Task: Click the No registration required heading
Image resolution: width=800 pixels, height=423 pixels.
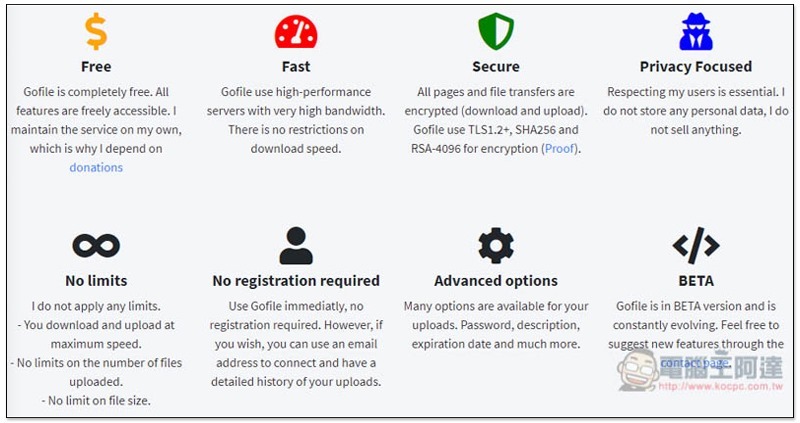Action: [x=296, y=281]
